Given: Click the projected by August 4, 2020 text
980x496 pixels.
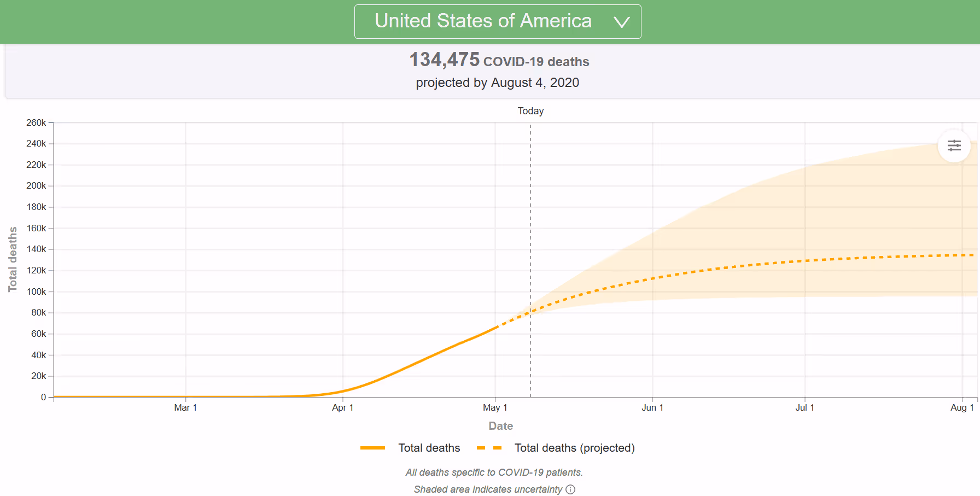Looking at the screenshot, I should [497, 83].
